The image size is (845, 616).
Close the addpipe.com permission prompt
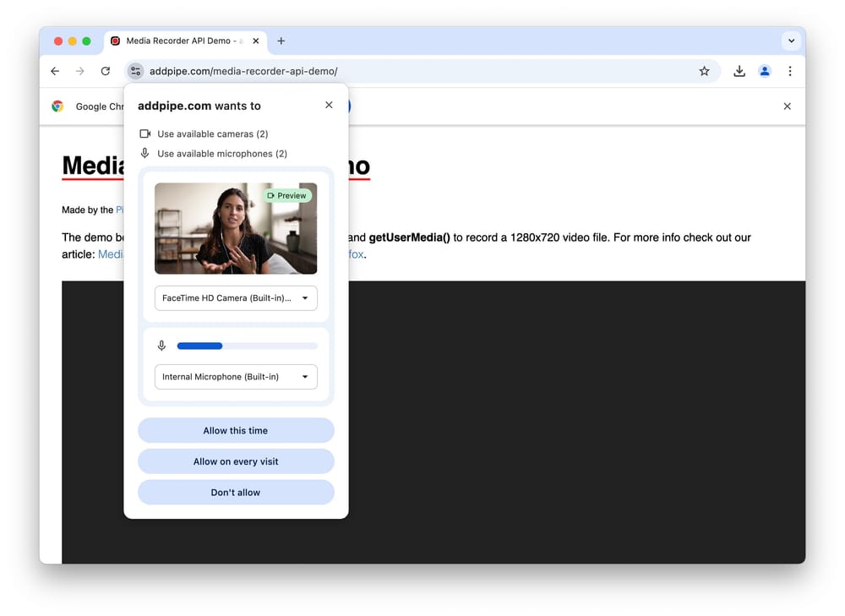329,105
